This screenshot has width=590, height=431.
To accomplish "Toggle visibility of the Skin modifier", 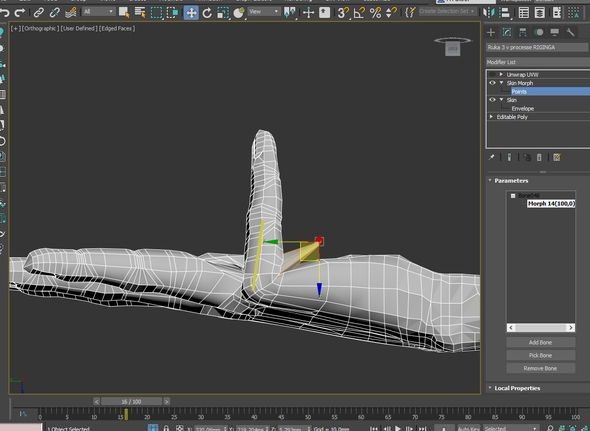I will pyautogui.click(x=492, y=100).
